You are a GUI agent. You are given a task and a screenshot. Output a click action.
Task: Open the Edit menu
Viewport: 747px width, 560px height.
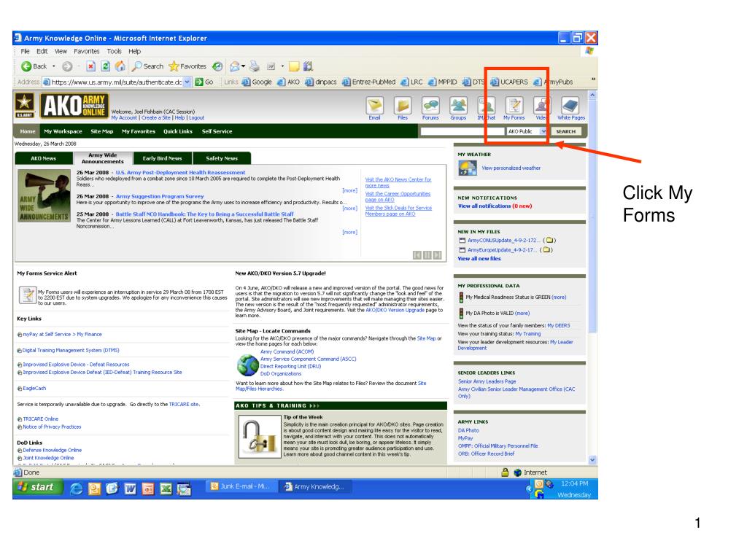(42, 51)
